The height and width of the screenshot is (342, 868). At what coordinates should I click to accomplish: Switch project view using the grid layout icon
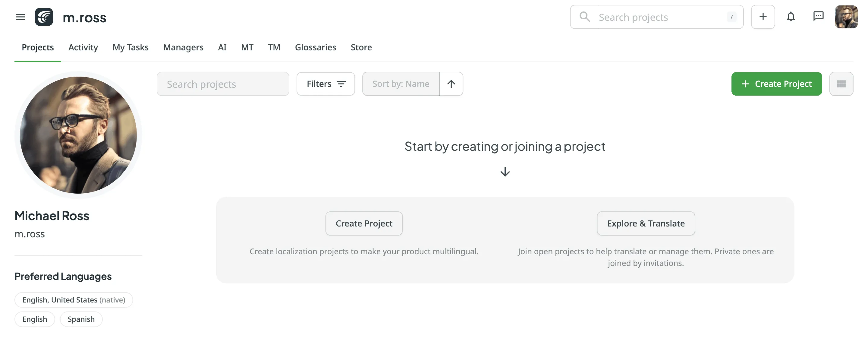(x=841, y=84)
